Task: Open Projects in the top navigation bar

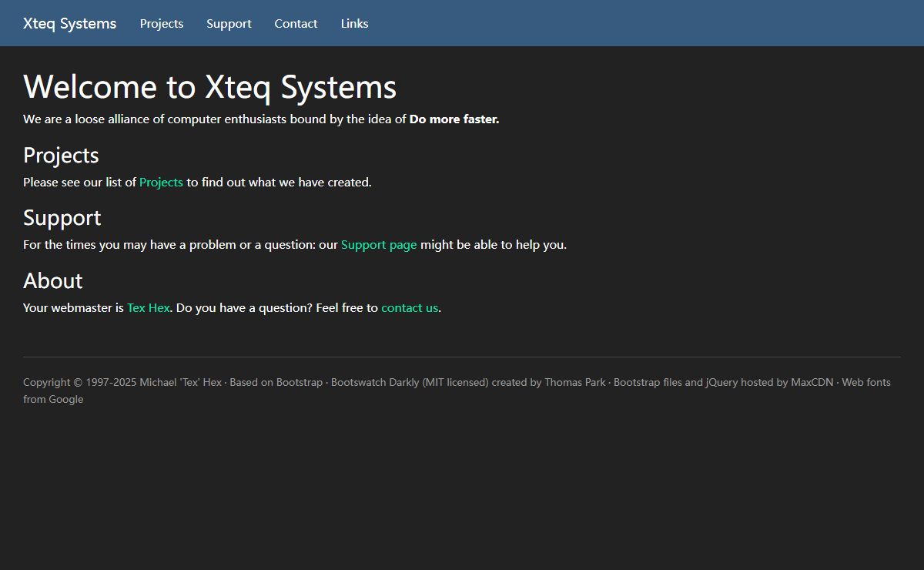Action: 162,23
